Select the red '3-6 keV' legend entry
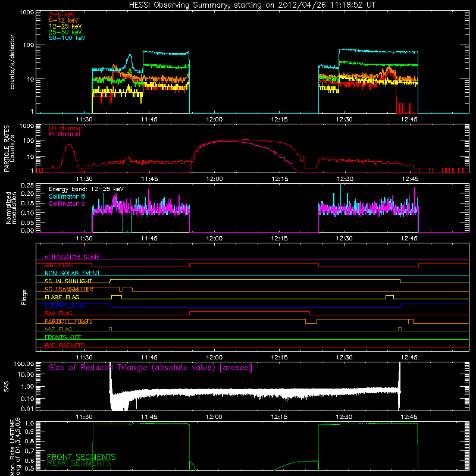The image size is (476, 476). tap(62, 14)
